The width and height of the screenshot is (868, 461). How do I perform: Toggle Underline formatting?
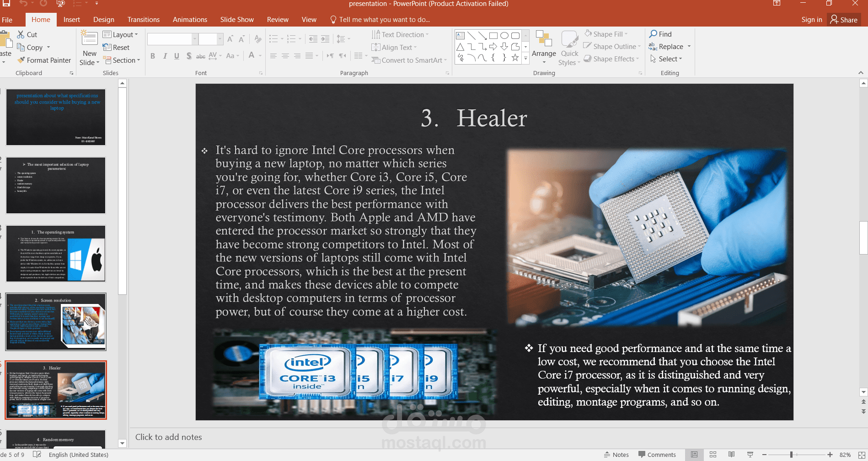[177, 56]
